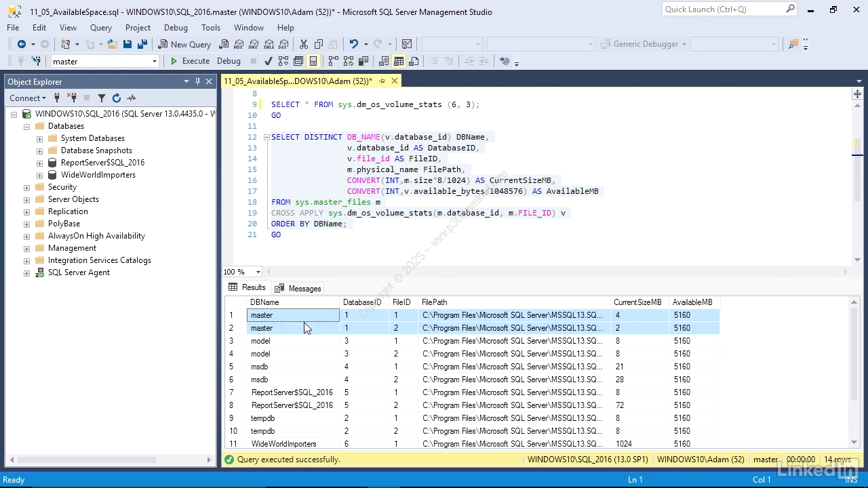Click the Change Connection icon

tap(35, 61)
